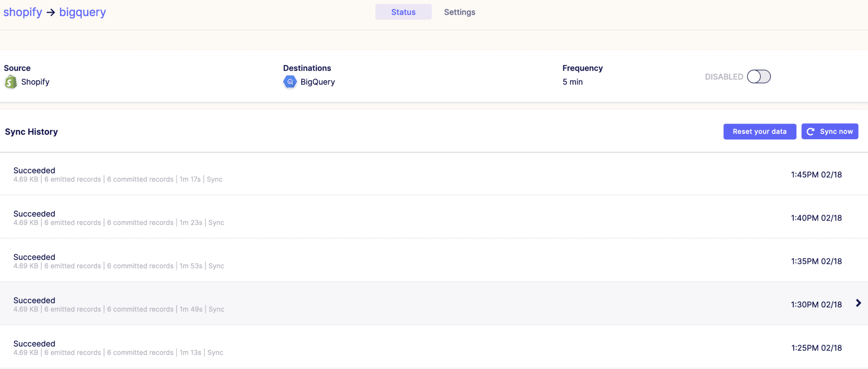Open the bigquery link in the header
Image resolution: width=868 pixels, height=369 pixels.
82,12
